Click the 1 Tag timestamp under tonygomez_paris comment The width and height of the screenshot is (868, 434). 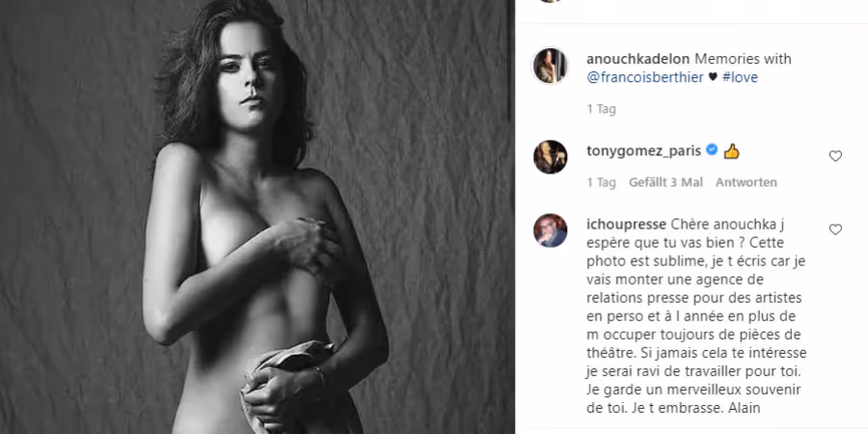[x=601, y=182]
